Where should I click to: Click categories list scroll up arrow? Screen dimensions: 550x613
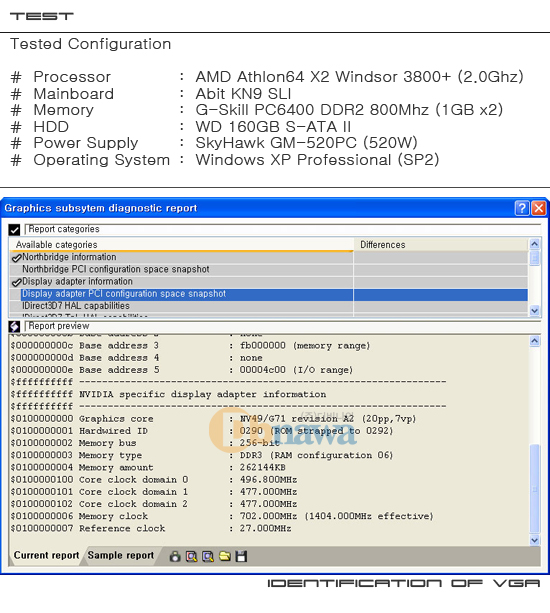point(534,244)
